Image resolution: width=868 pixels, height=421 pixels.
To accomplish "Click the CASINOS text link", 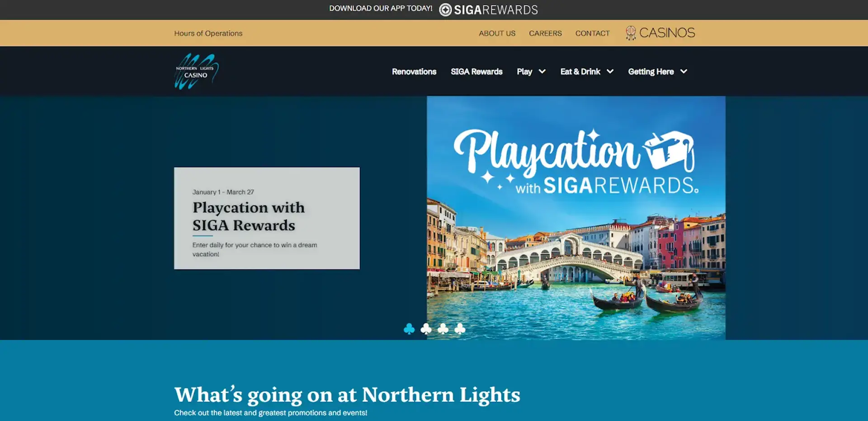I will (x=667, y=33).
